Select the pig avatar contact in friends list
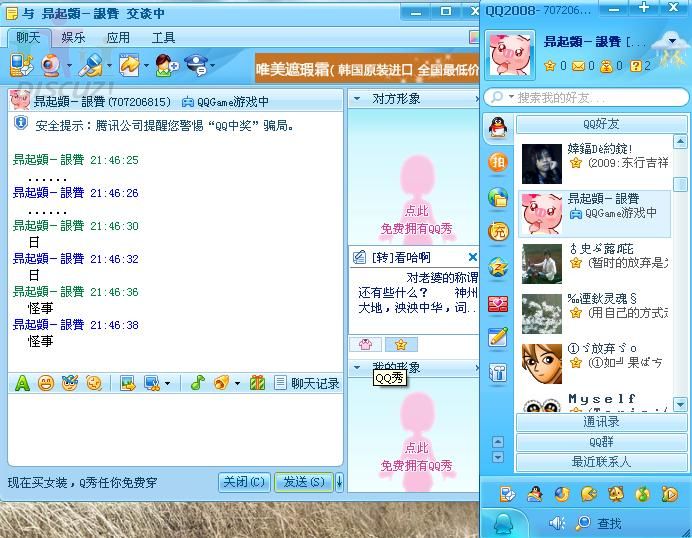Screen dimensions: 692x538 click(x=595, y=214)
